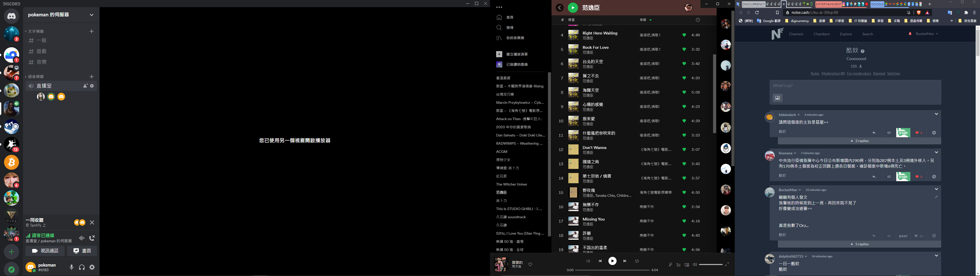Image resolution: width=980 pixels, height=276 pixels.
Task: Attach an image to the noise.cash post
Action: tap(777, 98)
